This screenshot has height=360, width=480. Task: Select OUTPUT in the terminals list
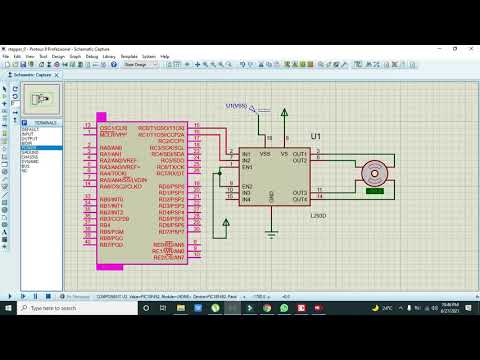(x=30, y=139)
